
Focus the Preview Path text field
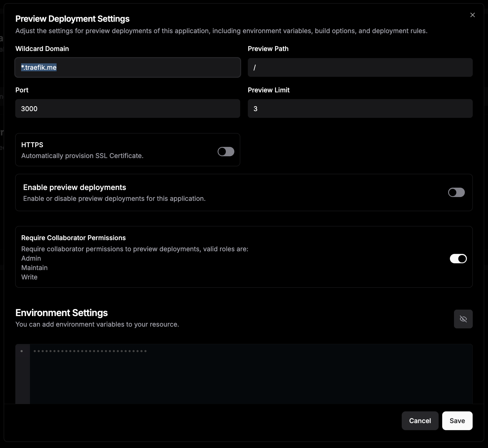[x=360, y=67]
